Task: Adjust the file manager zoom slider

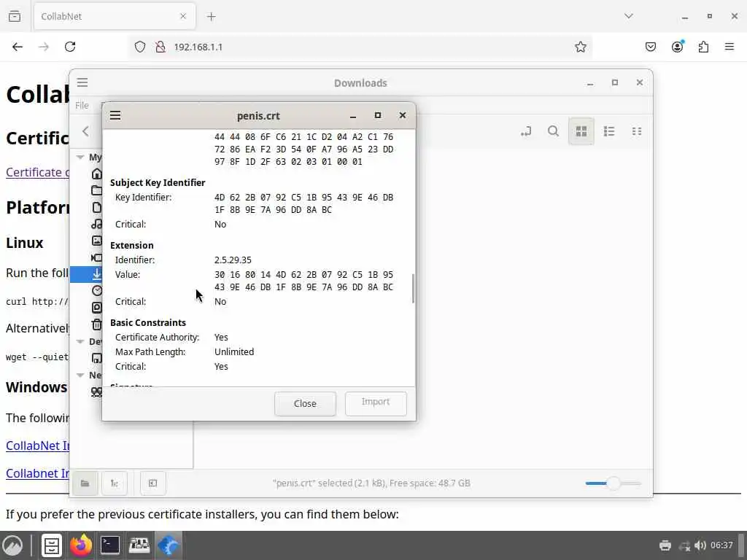Action: point(613,483)
